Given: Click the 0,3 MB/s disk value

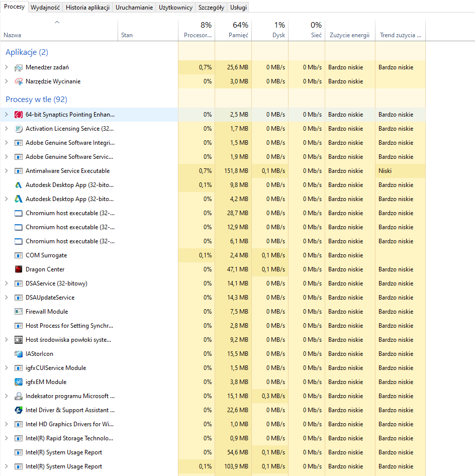Looking at the screenshot, I should coord(273,396).
